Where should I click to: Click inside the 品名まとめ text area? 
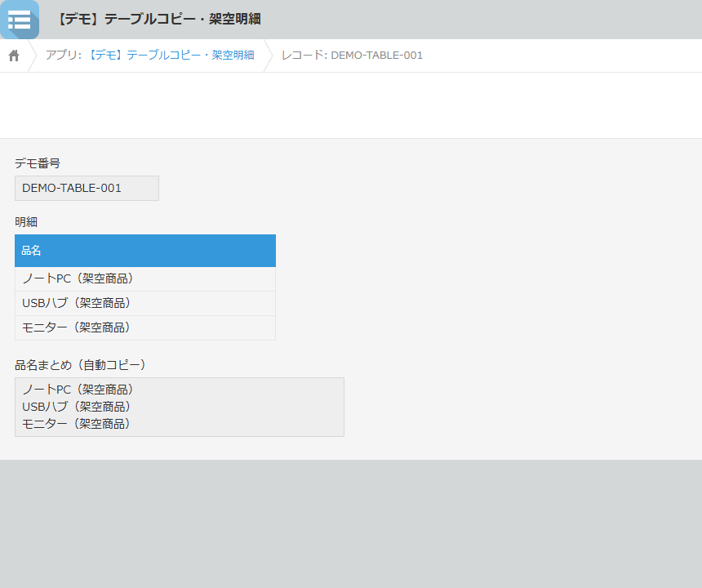(x=180, y=407)
